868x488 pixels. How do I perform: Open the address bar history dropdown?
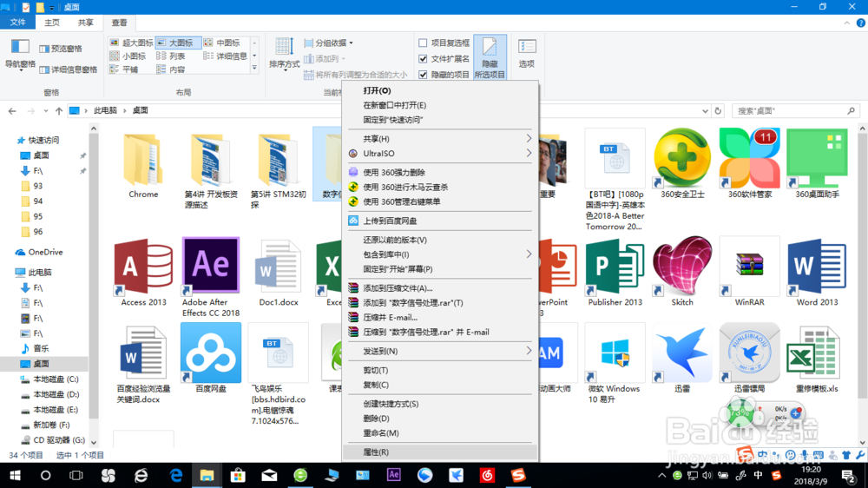705,111
